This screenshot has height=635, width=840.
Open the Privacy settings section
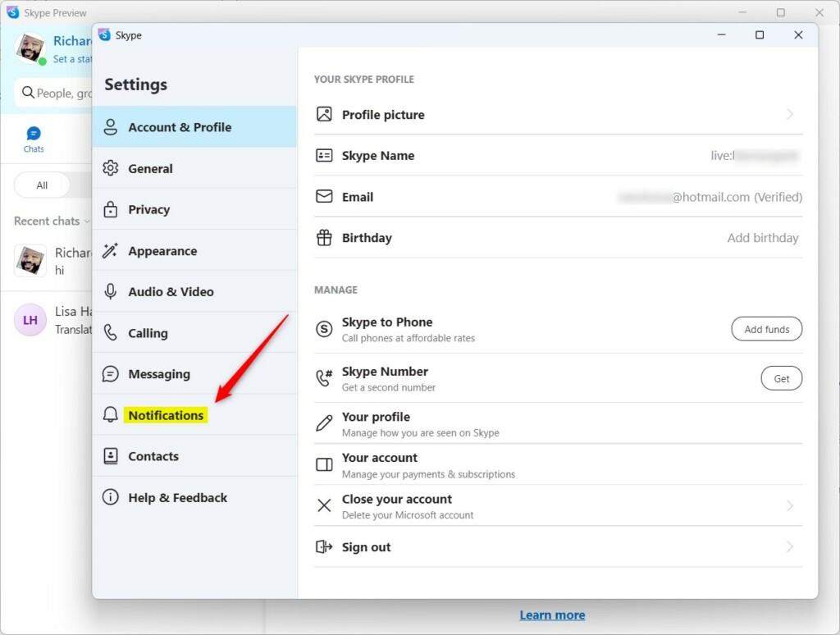click(194, 209)
